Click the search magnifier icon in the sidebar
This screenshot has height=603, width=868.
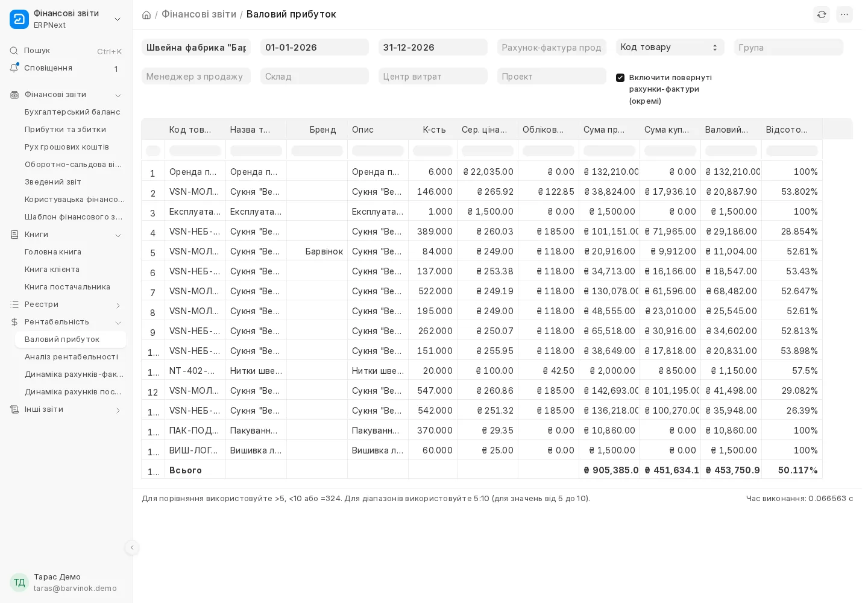tap(14, 51)
